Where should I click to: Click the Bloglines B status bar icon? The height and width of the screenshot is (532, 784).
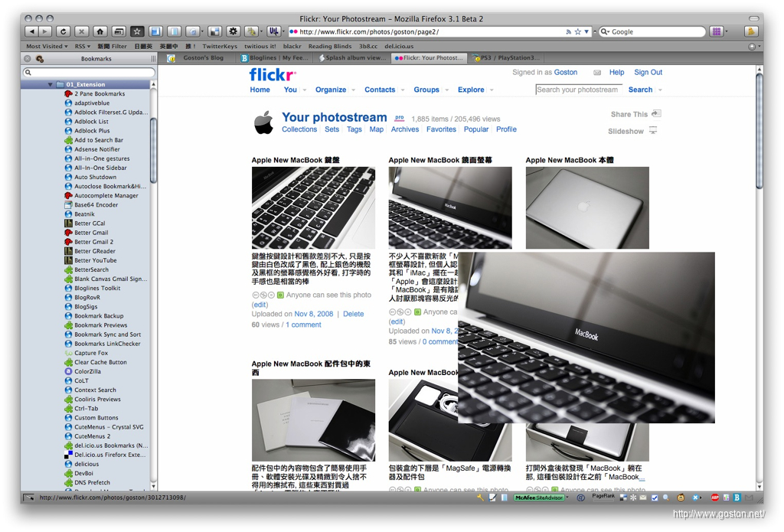tap(737, 498)
